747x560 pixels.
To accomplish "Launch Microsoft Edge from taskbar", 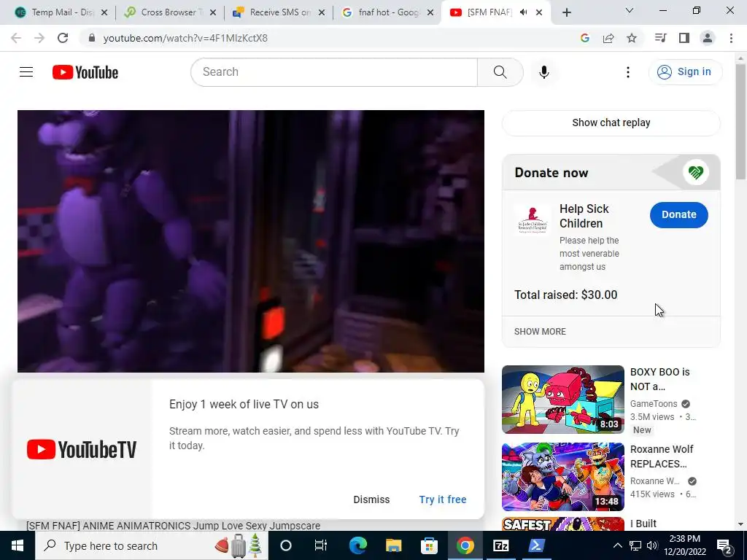I will click(357, 545).
